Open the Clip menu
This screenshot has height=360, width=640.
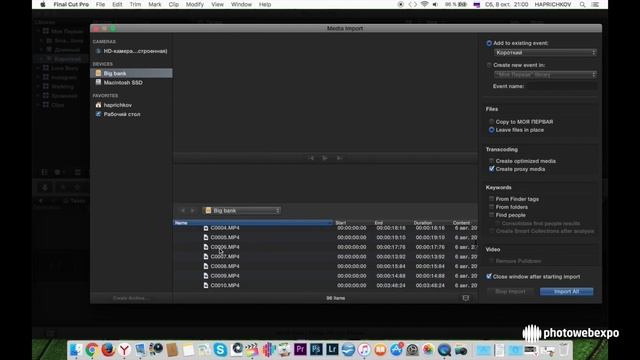pyautogui.click(x=173, y=4)
